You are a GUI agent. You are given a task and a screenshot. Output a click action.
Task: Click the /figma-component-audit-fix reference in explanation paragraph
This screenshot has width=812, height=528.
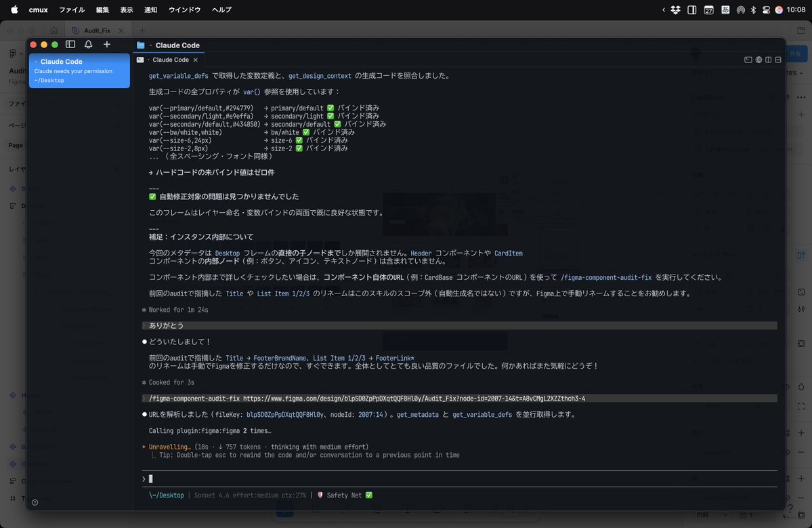point(606,277)
